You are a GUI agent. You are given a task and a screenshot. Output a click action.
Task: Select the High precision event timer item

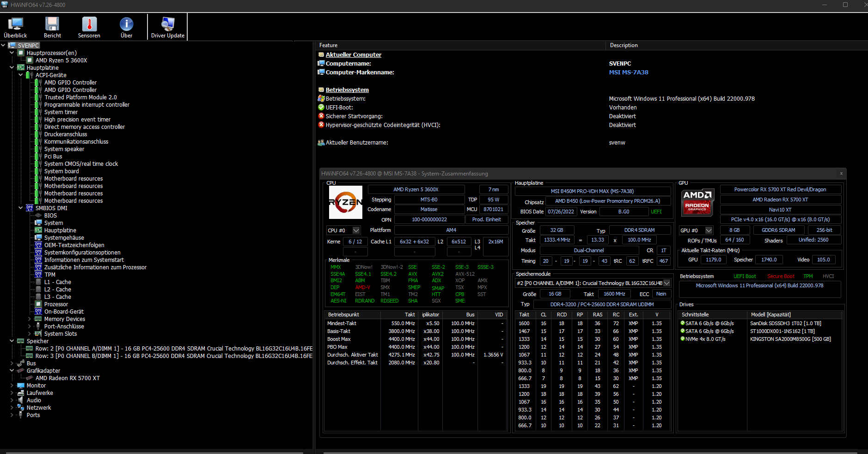(77, 119)
